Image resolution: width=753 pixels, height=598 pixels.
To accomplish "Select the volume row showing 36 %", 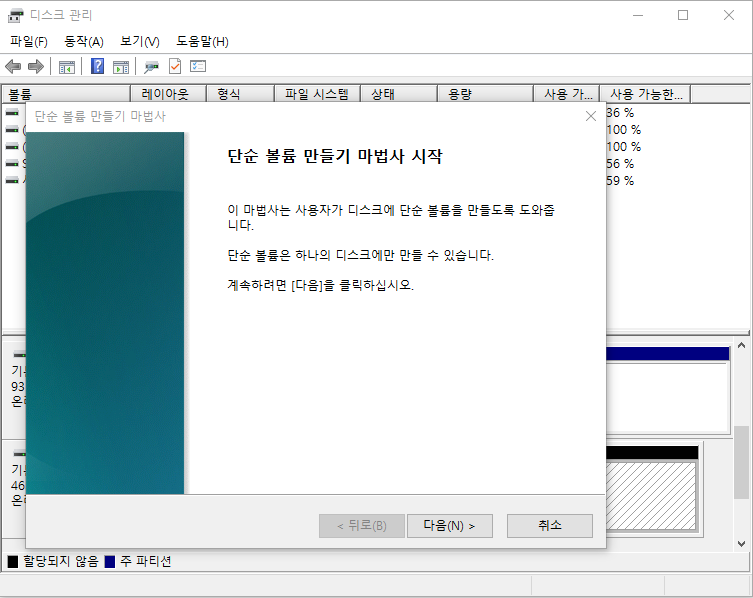I will [x=620, y=113].
